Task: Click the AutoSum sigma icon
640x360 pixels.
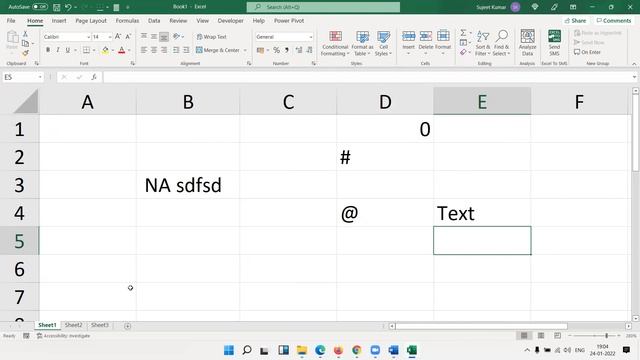Action: [463, 33]
